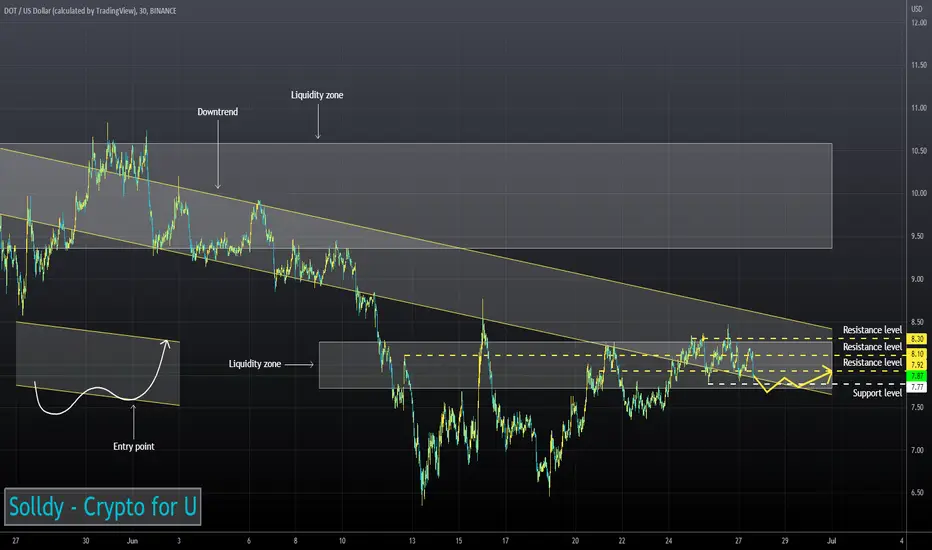Click the green 7.87 current price tag
This screenshot has height=550, width=932.
917,376
